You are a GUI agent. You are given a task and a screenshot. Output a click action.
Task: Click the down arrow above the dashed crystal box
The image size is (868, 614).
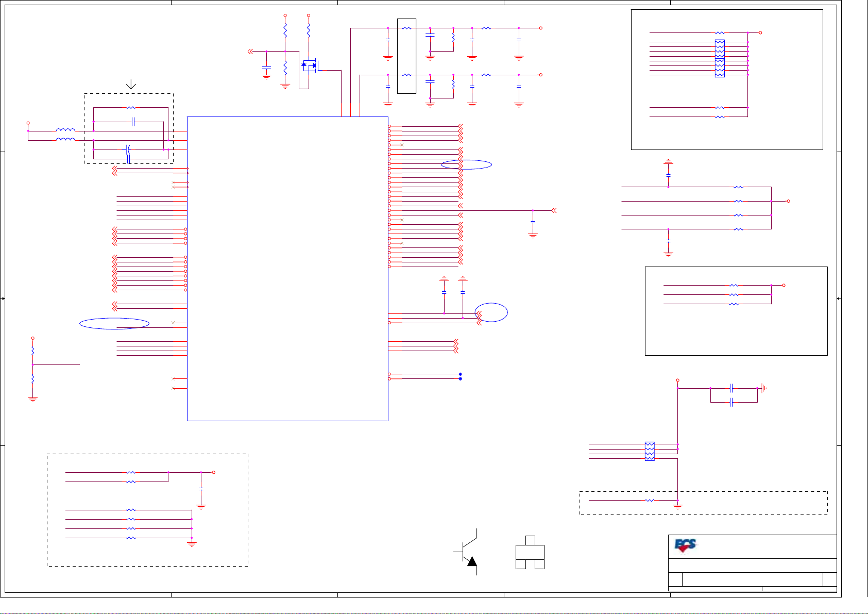(x=131, y=84)
